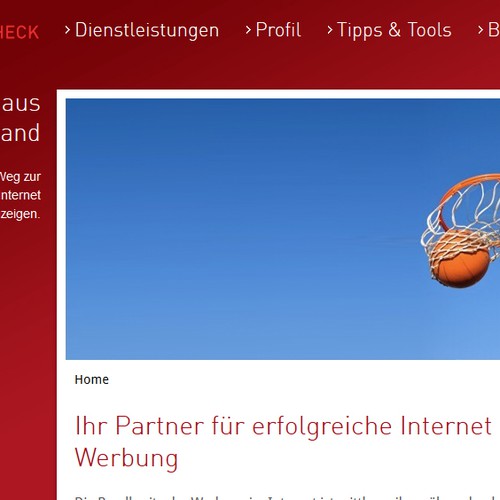
Task: Click the red HECK logo text
Action: pos(19,33)
